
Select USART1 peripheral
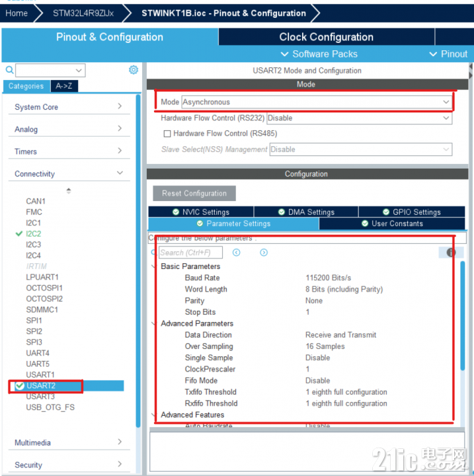click(x=40, y=375)
